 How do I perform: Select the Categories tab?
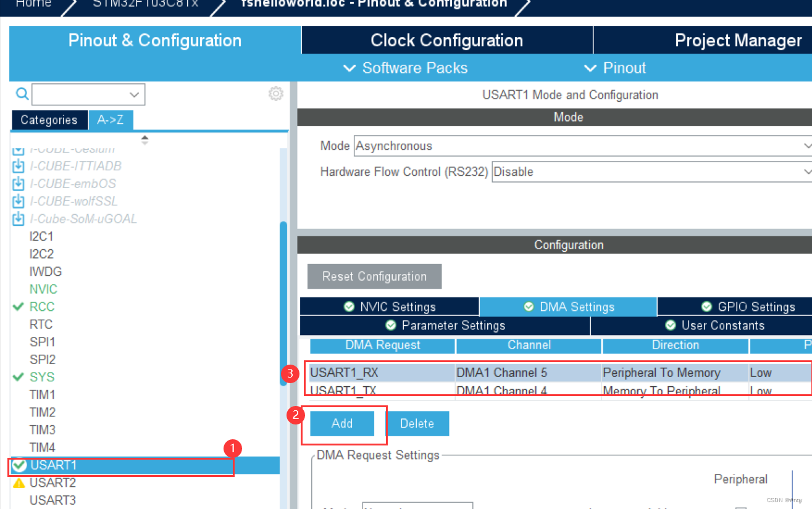pos(49,120)
